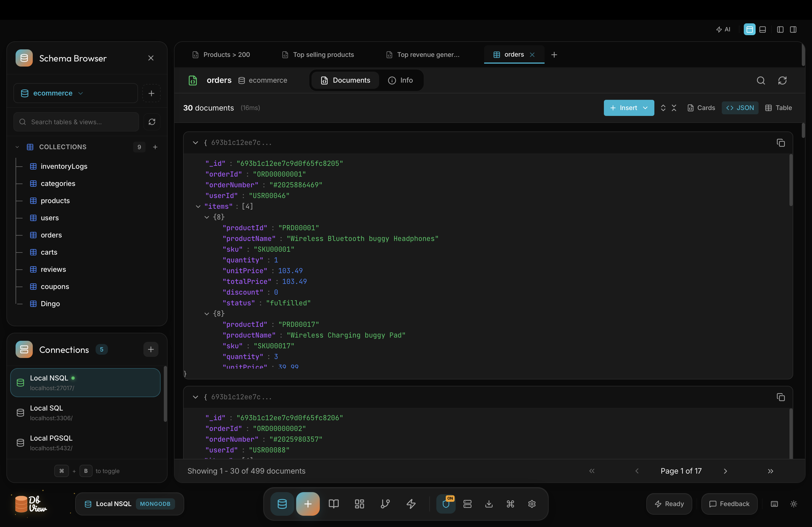Open the ecommerce database dropdown
Viewport: 812px width, 527px height.
(81, 93)
